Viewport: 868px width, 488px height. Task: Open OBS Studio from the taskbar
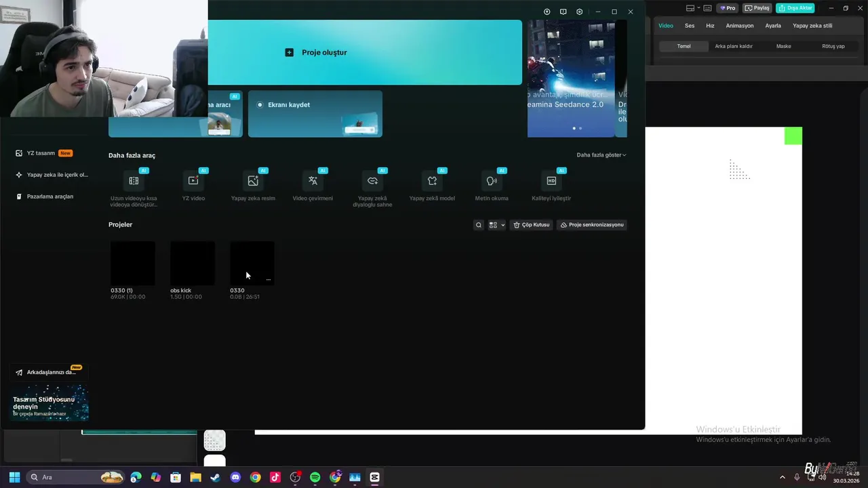pos(295,477)
